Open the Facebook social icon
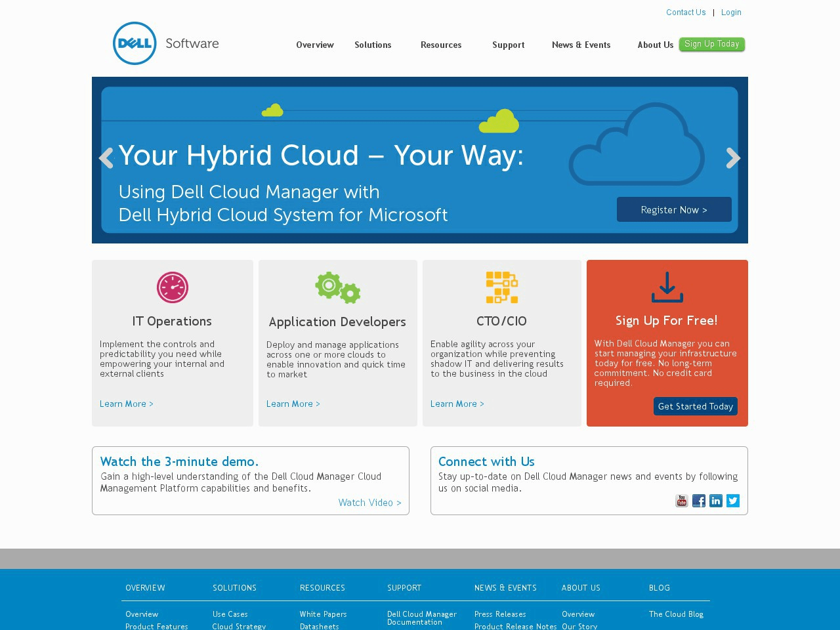 [699, 501]
